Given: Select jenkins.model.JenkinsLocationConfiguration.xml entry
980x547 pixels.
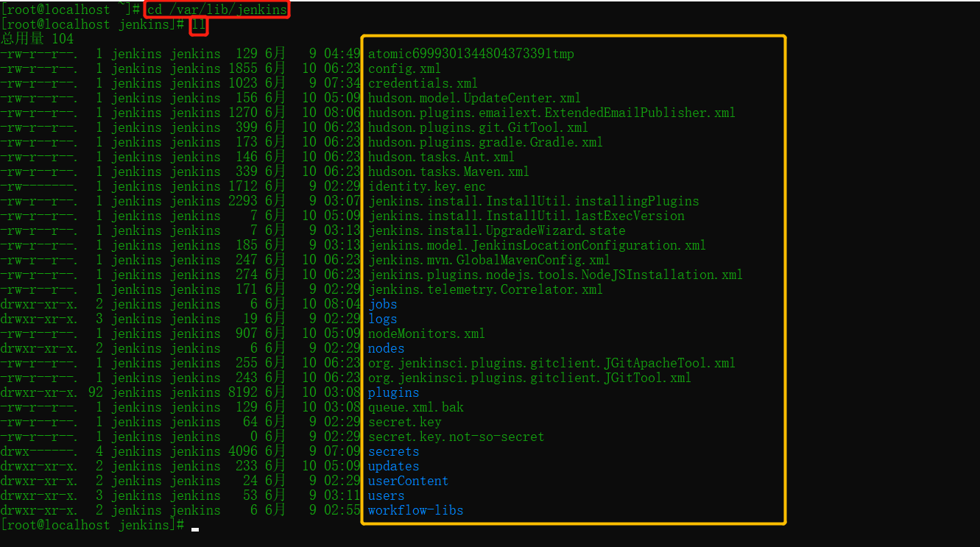Looking at the screenshot, I should [537, 245].
